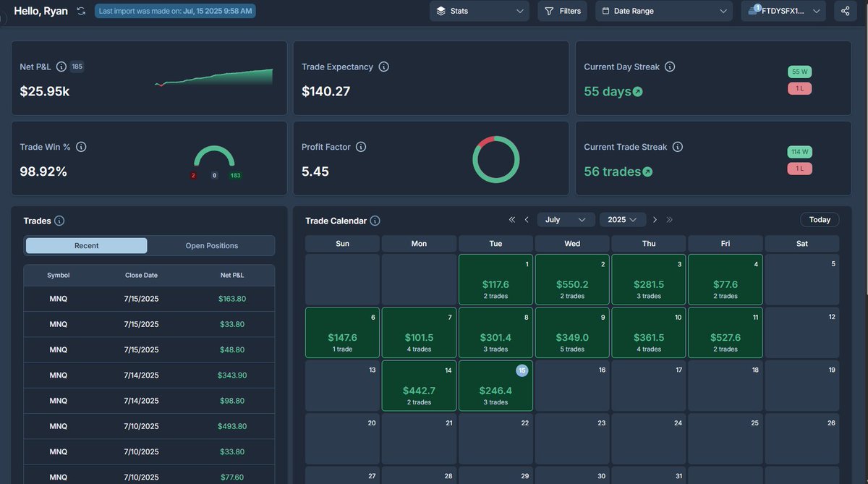This screenshot has width=868, height=484.
Task: Open the July 6 calendar day $147.6
Action: 342,333
